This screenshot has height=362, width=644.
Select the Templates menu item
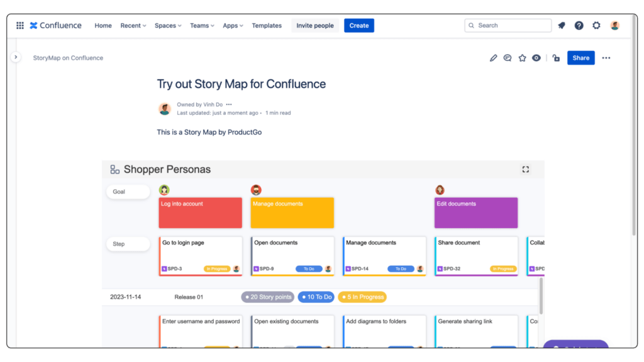pyautogui.click(x=267, y=25)
